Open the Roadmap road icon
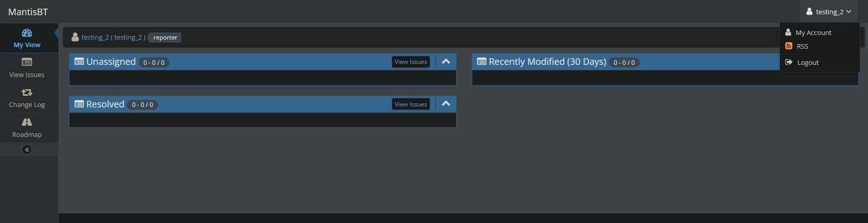 27,122
